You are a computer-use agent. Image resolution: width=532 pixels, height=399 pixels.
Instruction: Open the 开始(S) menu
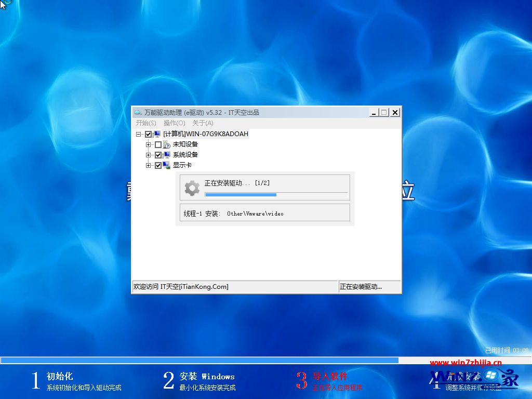pos(146,123)
